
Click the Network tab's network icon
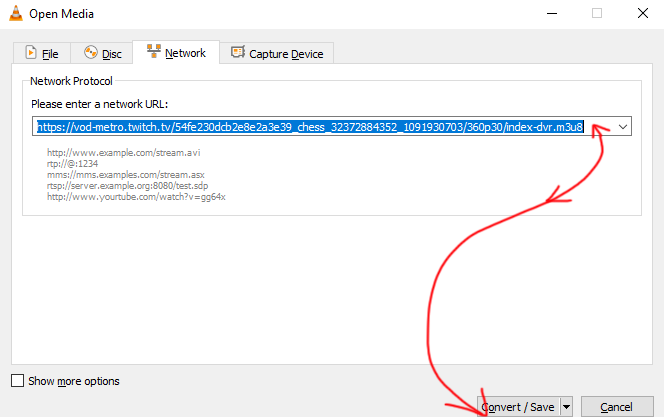click(x=154, y=52)
